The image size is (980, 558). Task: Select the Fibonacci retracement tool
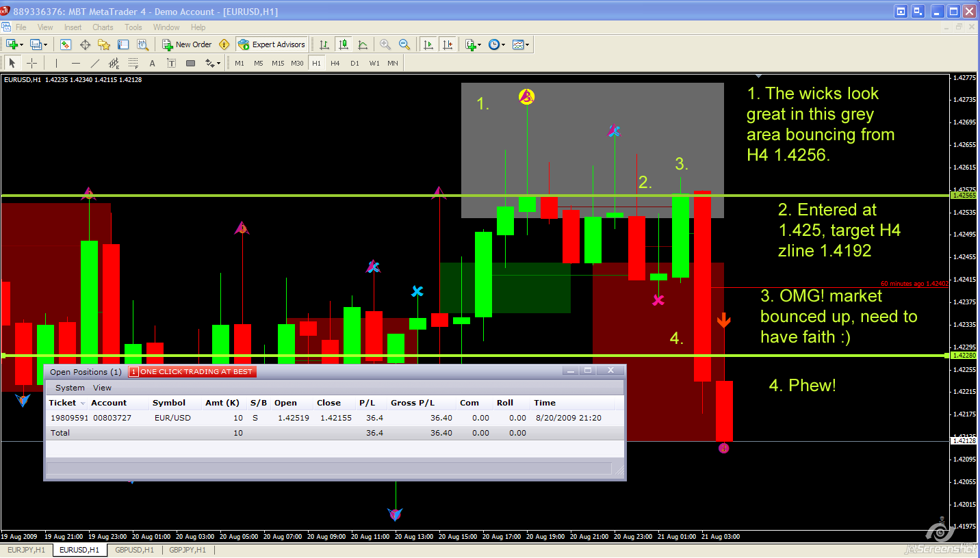point(133,63)
